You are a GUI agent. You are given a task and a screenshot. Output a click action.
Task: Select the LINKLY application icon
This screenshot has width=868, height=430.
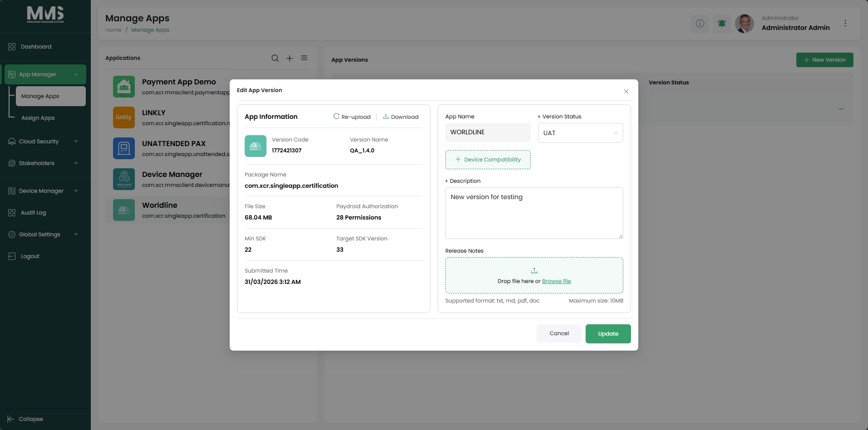pos(124,117)
